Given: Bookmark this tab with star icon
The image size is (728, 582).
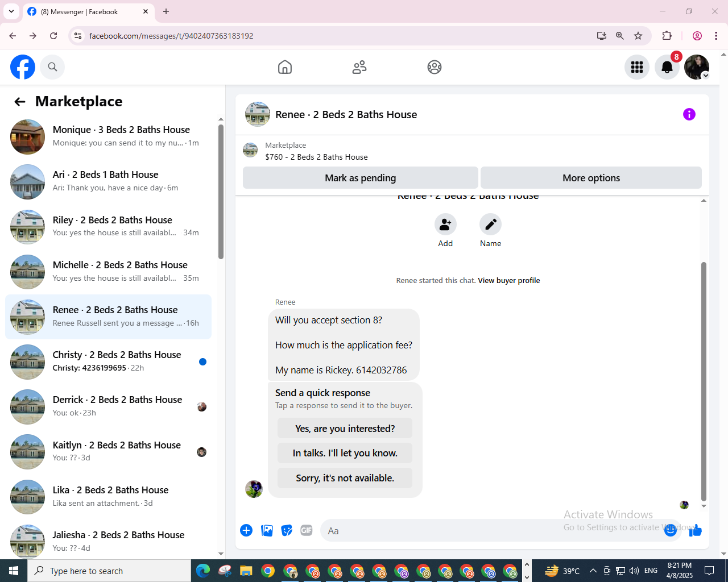Looking at the screenshot, I should 638,36.
